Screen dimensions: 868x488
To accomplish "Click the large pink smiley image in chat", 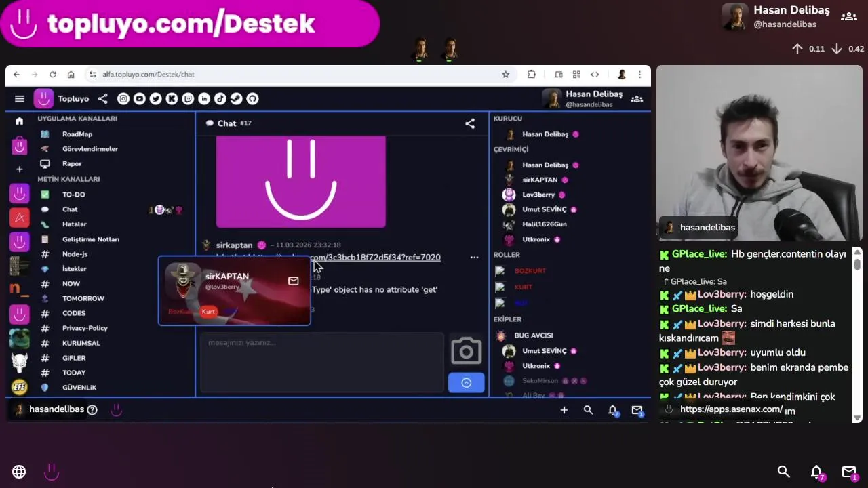I will (301, 182).
